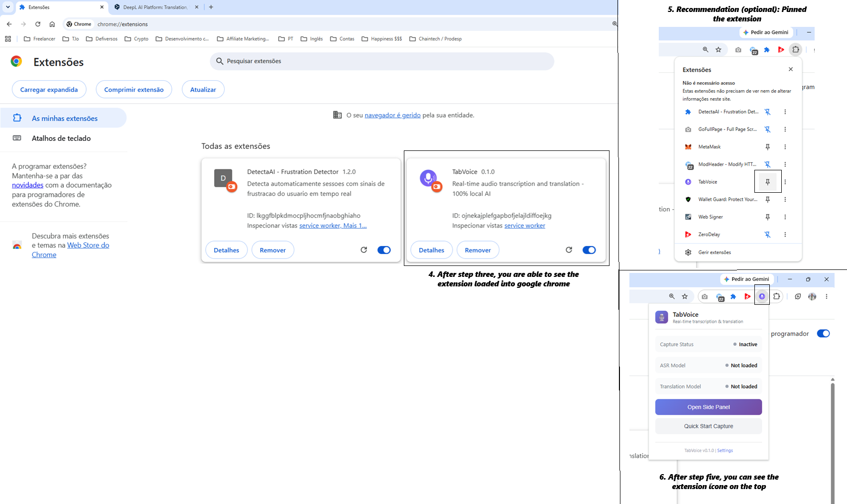Unpin DetectaAI - Frustration Det... in the popup
This screenshot has width=847, height=504.
[x=768, y=112]
